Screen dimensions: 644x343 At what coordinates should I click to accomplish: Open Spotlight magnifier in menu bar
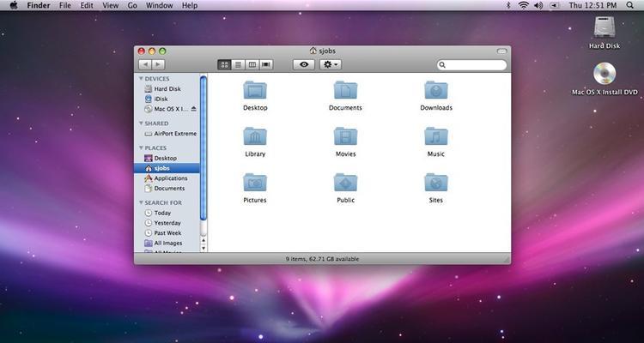point(630,5)
